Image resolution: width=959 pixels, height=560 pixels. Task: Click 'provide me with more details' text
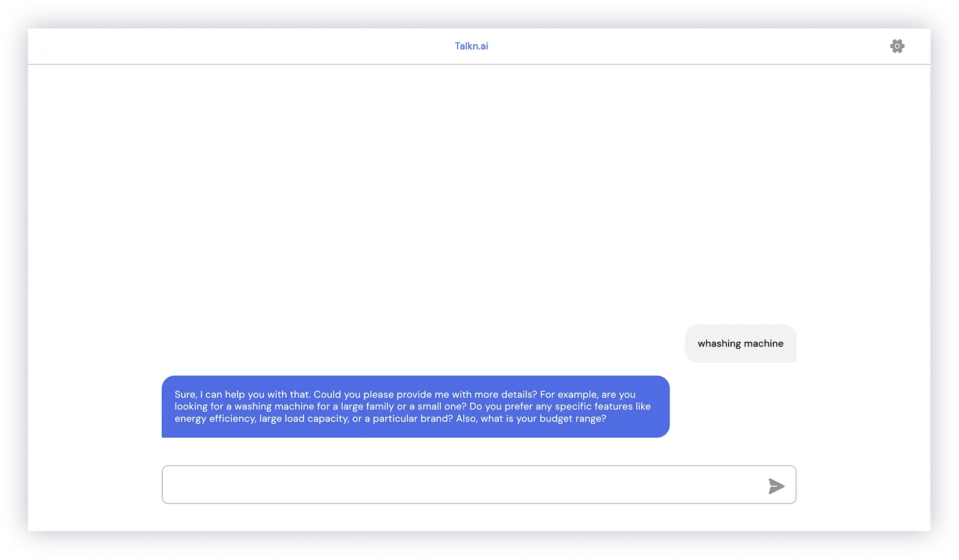(466, 394)
